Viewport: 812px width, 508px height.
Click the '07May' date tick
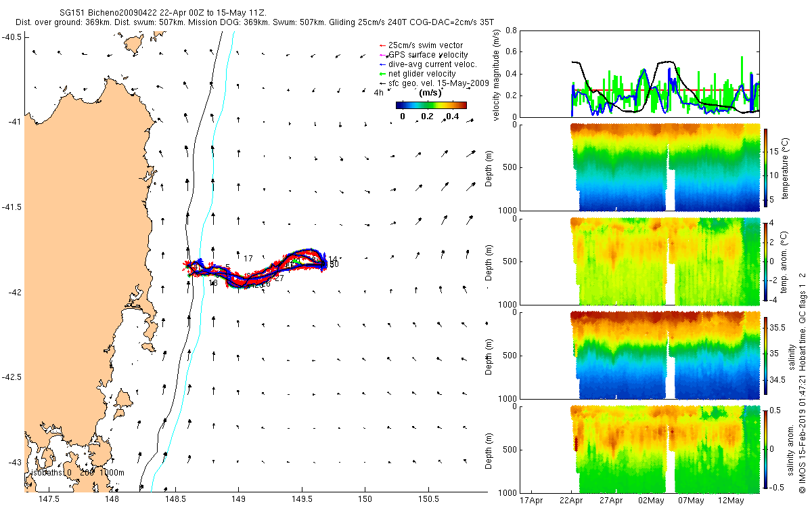690,500
